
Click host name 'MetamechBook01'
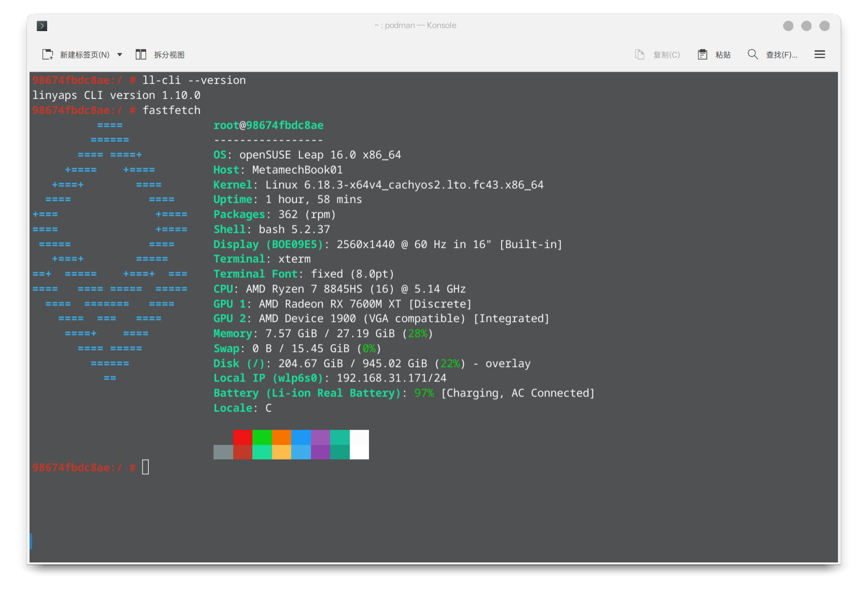[x=297, y=170]
